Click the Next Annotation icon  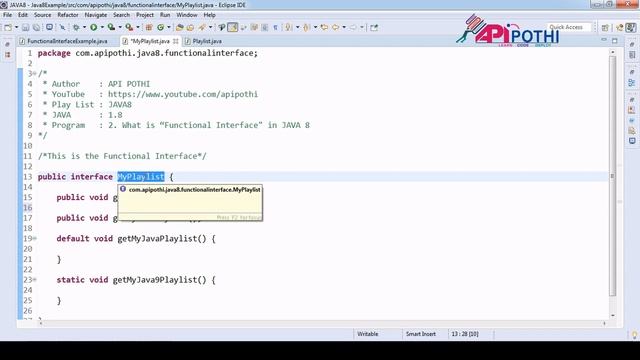point(289,27)
